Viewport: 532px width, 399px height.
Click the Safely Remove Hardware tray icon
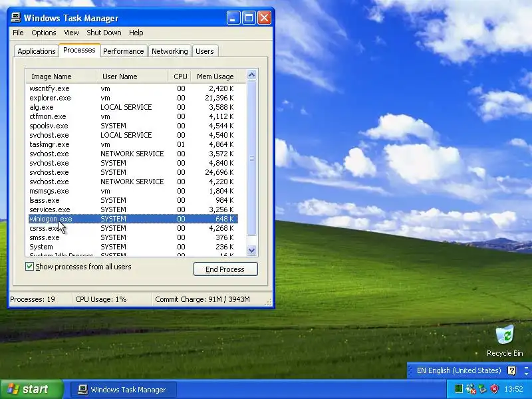coord(482,388)
